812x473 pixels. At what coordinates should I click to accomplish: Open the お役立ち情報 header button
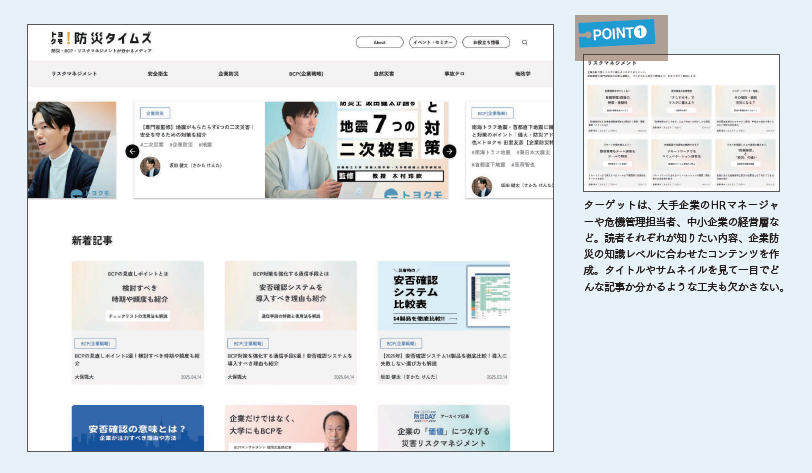[486, 42]
